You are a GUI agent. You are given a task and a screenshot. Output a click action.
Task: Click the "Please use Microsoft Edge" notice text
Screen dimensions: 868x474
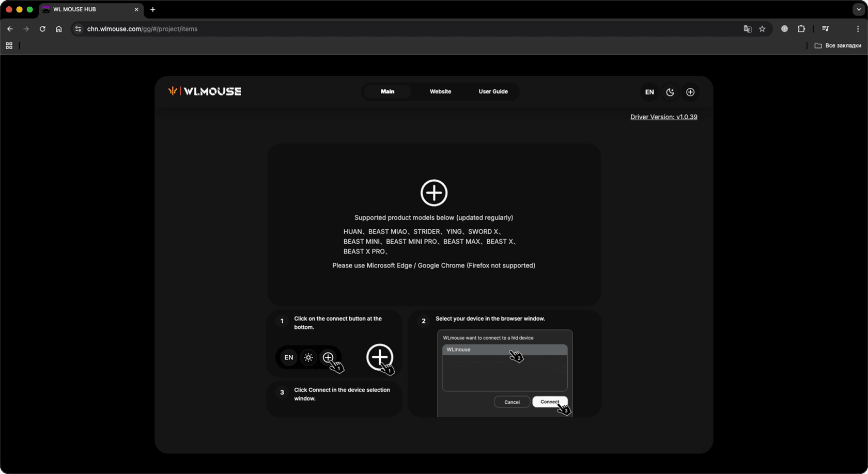(x=433, y=265)
